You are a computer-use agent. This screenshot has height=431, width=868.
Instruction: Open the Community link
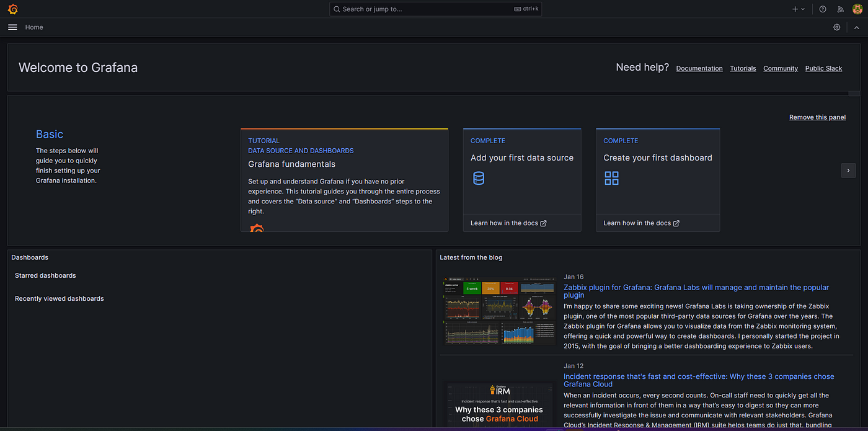point(781,68)
